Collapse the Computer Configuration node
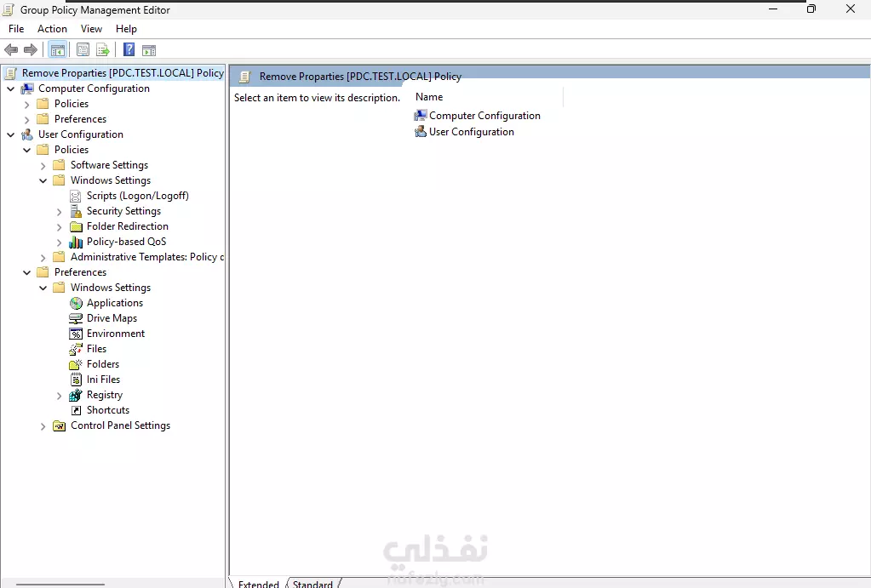 tap(10, 88)
